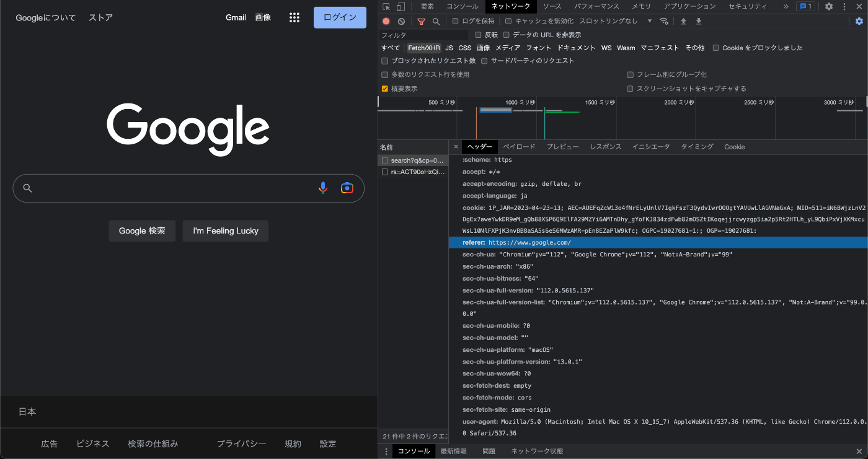Enable スクリーンショットをキャプチャする checkbox
This screenshot has width=868, height=459.
coord(631,89)
